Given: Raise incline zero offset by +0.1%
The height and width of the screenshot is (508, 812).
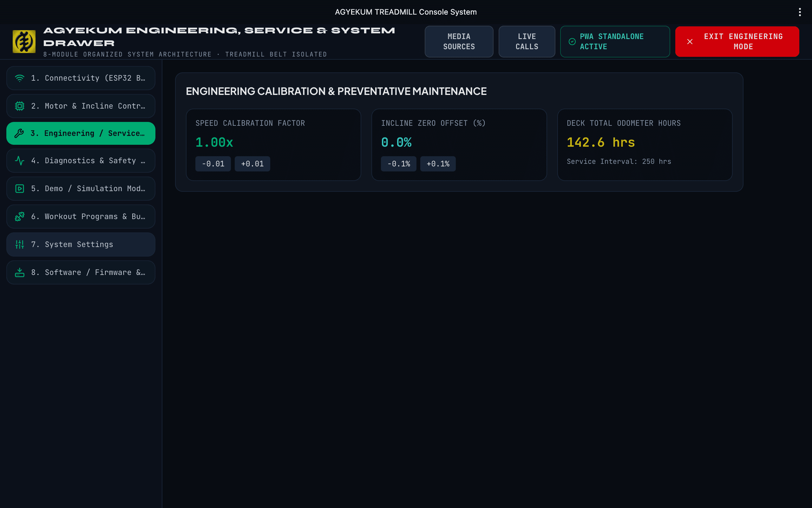Looking at the screenshot, I should [438, 164].
